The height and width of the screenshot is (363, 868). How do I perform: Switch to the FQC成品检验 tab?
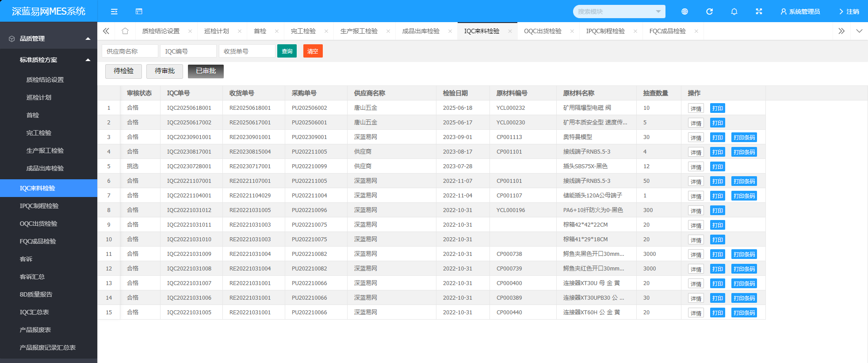click(x=667, y=31)
